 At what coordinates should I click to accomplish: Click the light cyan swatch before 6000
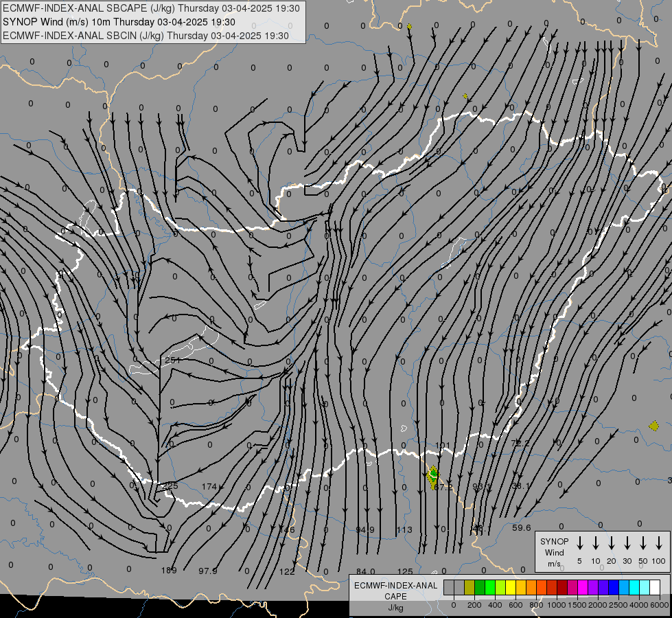click(x=645, y=587)
